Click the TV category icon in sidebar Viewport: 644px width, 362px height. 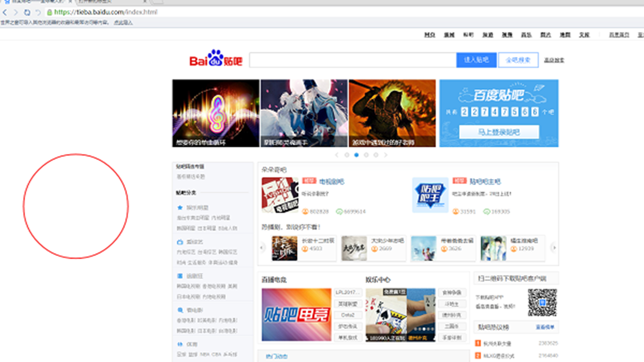(180, 242)
